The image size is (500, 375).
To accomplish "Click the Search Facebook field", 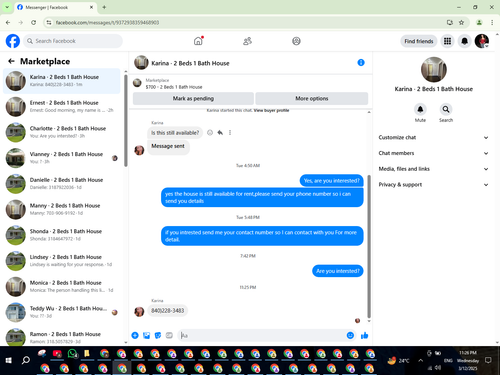I will point(73,41).
